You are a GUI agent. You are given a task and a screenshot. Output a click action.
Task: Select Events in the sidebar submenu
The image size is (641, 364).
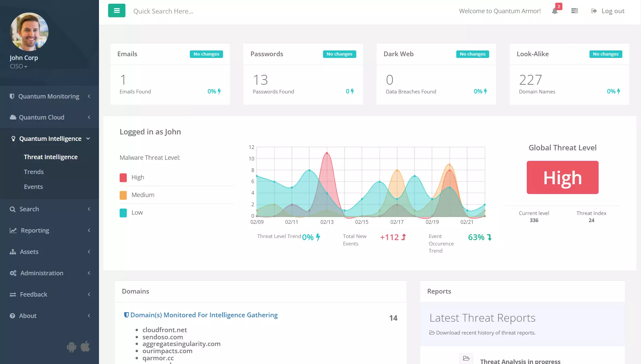click(x=33, y=187)
